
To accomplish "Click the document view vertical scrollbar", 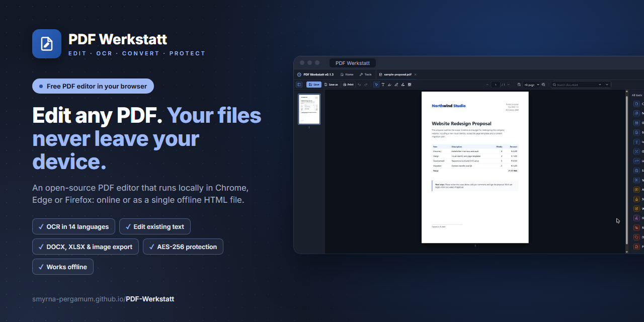I will 627,171.
